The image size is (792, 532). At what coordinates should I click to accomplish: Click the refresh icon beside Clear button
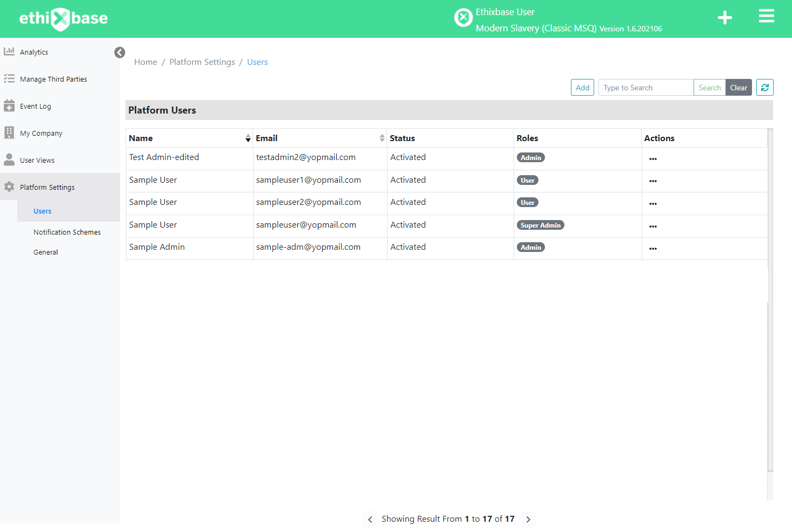[764, 87]
